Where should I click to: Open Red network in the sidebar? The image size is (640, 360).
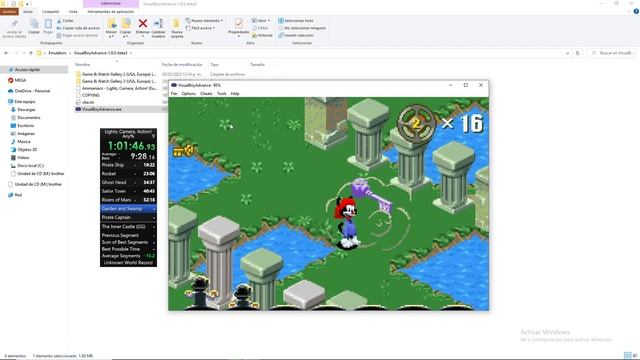point(15,195)
